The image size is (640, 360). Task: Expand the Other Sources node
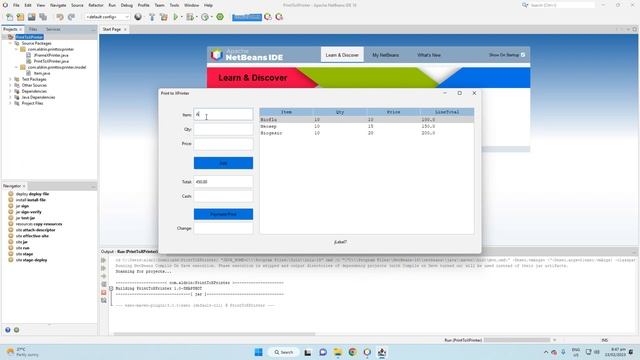tap(10, 85)
